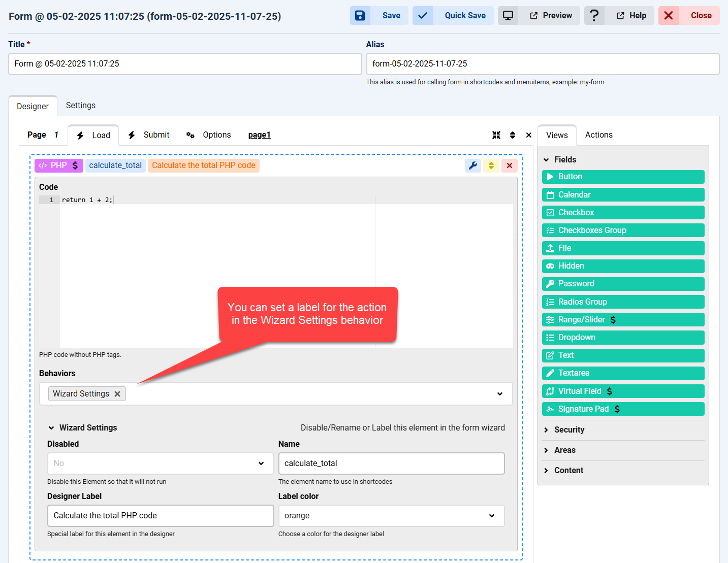Remove the Wizard Settings behavior tag
This screenshot has width=728, height=563.
click(117, 394)
